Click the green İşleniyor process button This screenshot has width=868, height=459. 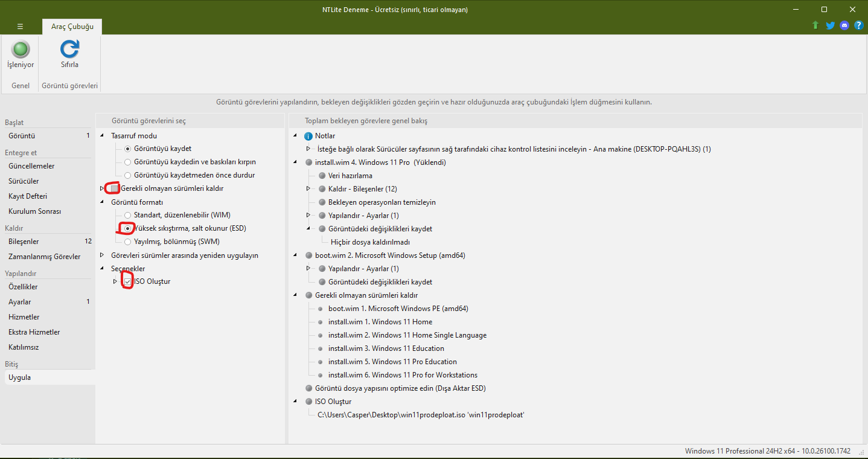21,50
